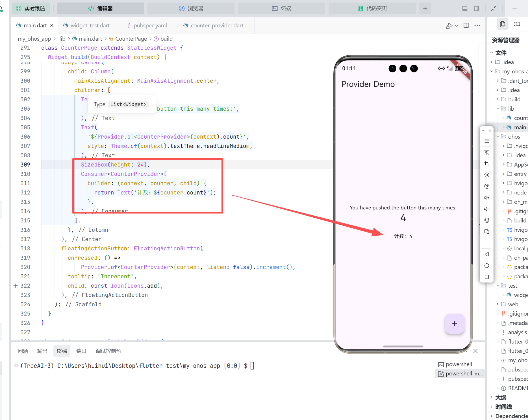Screen dimensions: 528x420
Task: Close the bottom terminal panel
Action: tap(475, 351)
